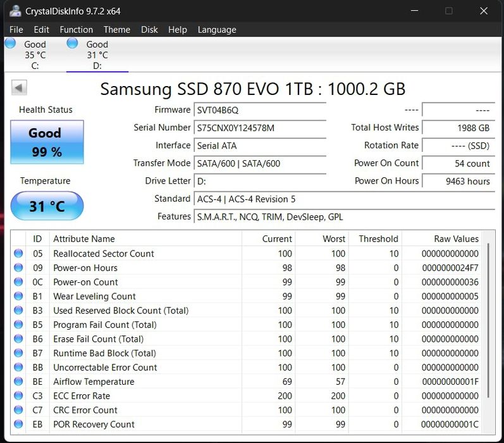Open the Language menu

[217, 30]
